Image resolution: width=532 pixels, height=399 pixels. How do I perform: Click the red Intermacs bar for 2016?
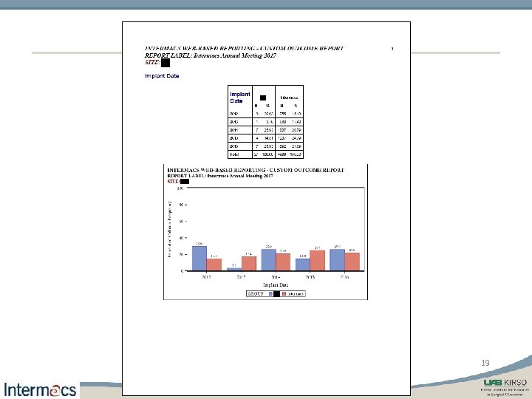[352, 262]
